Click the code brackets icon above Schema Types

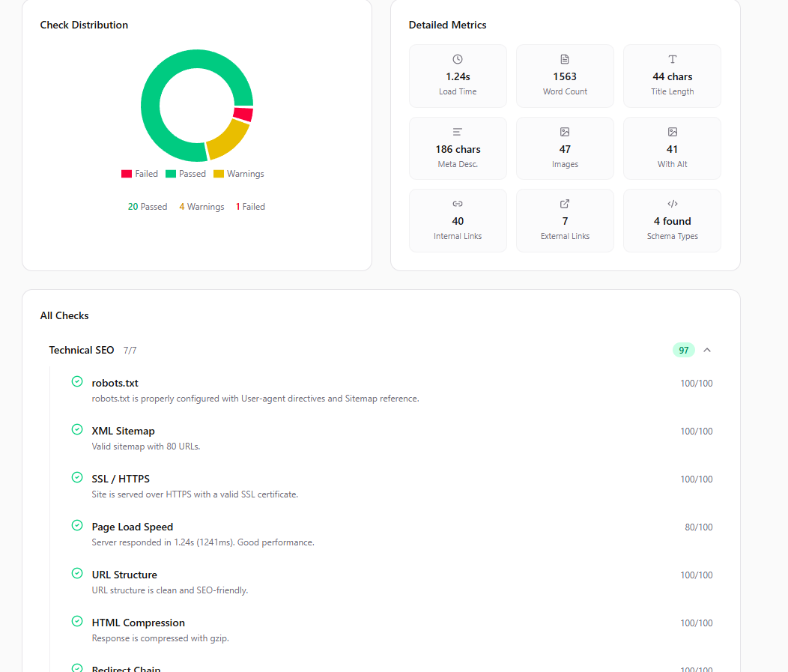coord(673,204)
